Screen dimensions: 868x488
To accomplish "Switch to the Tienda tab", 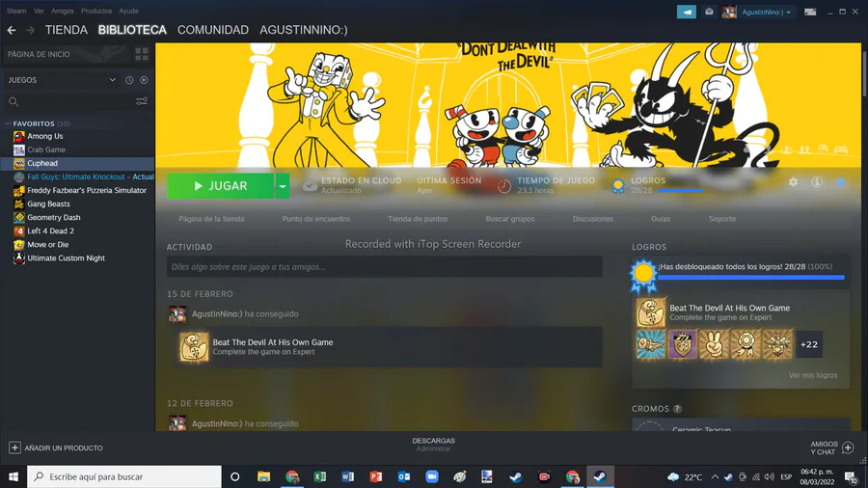I will tap(67, 30).
